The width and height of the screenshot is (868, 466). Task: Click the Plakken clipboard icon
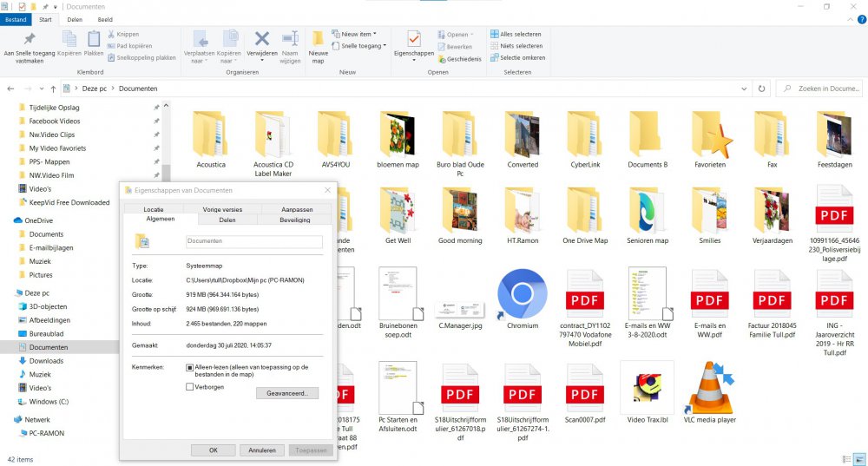click(x=94, y=43)
